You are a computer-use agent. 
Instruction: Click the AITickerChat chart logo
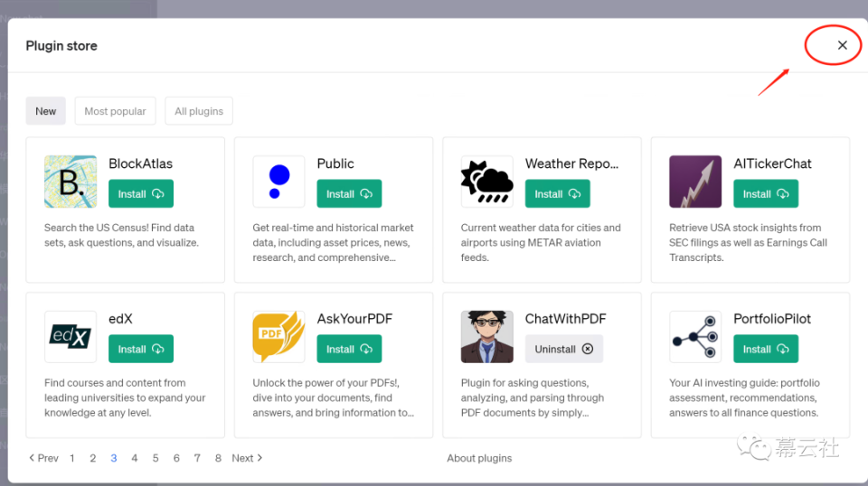click(695, 182)
